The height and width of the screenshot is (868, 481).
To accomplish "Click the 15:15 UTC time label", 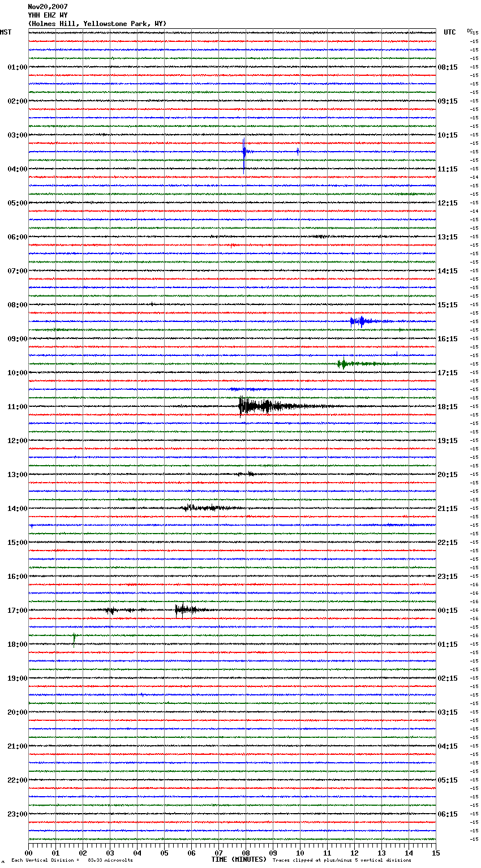I will 448,305.
